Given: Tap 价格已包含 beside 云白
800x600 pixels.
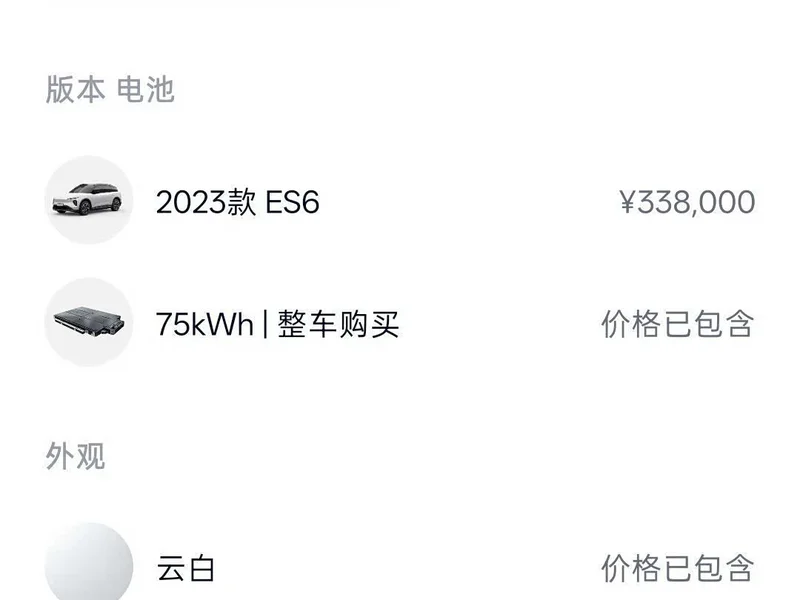Looking at the screenshot, I should pos(678,568).
